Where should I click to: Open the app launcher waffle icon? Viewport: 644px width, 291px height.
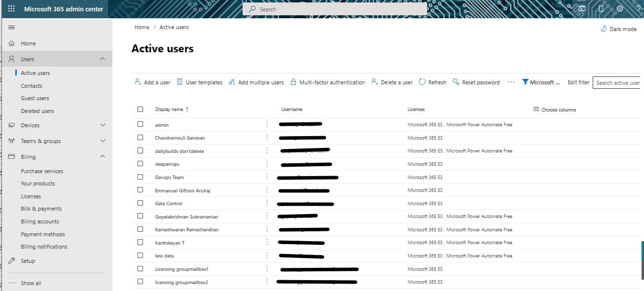(11, 9)
